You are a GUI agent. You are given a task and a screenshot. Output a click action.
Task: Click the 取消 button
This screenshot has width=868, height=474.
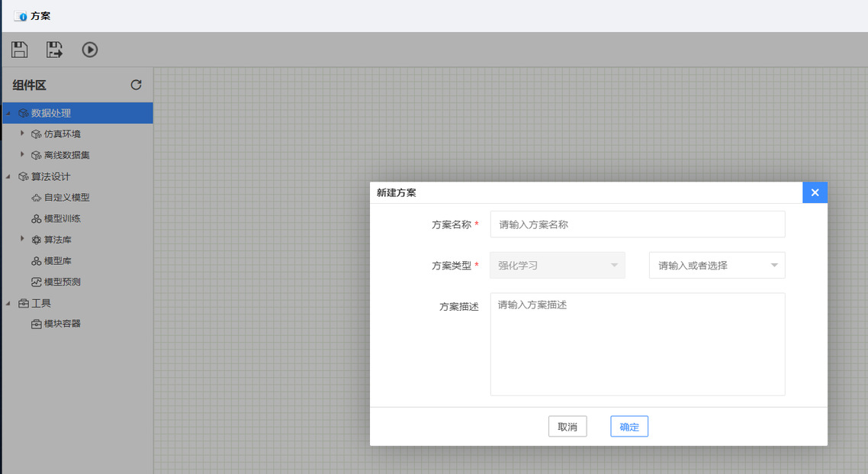pos(567,427)
